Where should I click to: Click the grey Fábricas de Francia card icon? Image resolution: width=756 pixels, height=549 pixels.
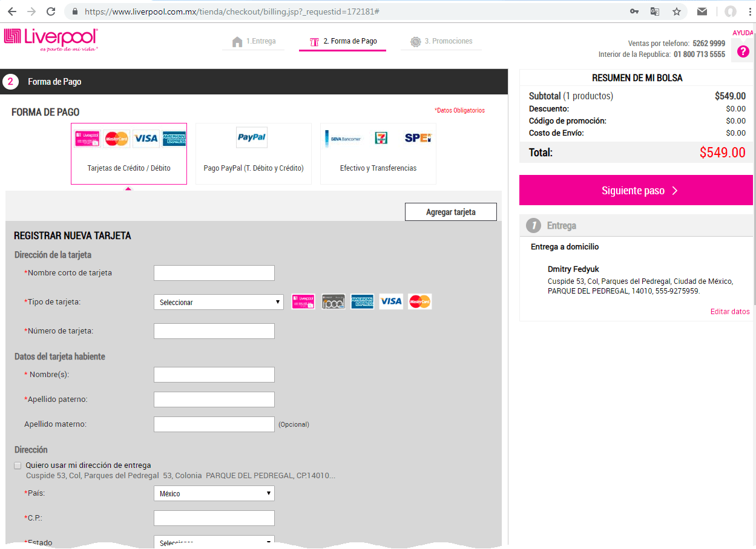333,301
